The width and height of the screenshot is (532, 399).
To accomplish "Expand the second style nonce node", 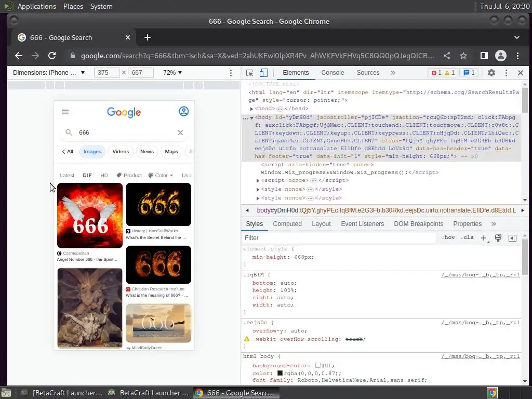I will [258, 198].
